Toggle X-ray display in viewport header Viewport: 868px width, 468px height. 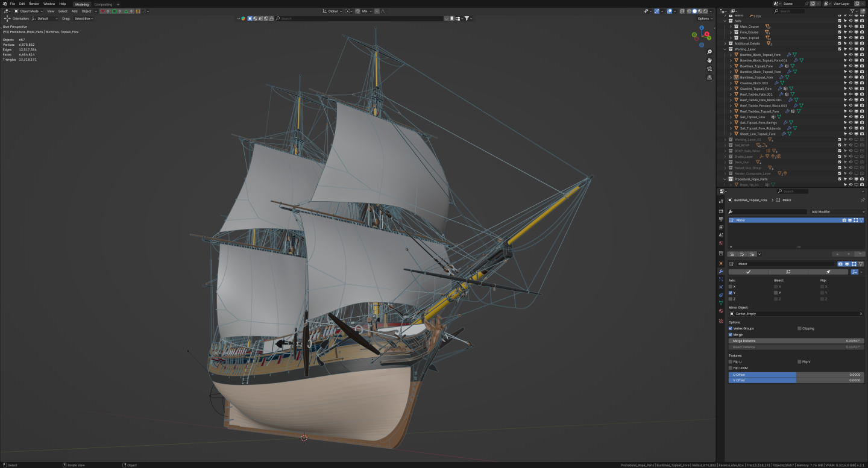coord(682,11)
